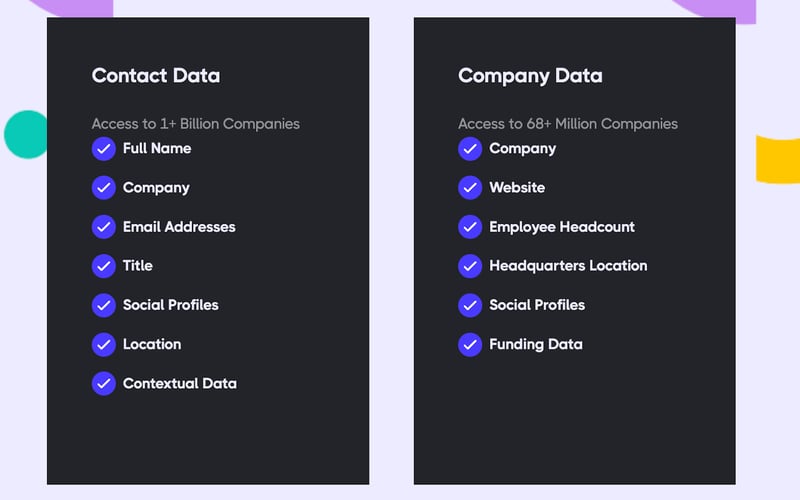
Task: Click the check icon beside Headquarters Location
Action: 470,266
